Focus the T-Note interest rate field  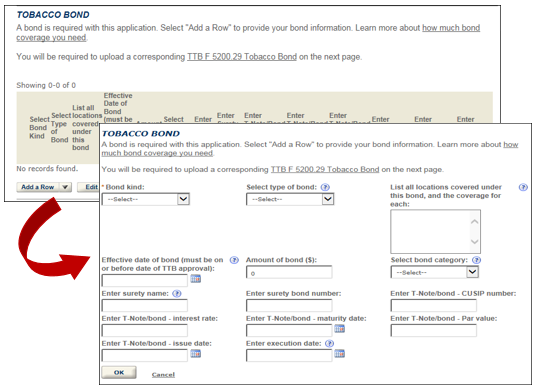(145, 330)
